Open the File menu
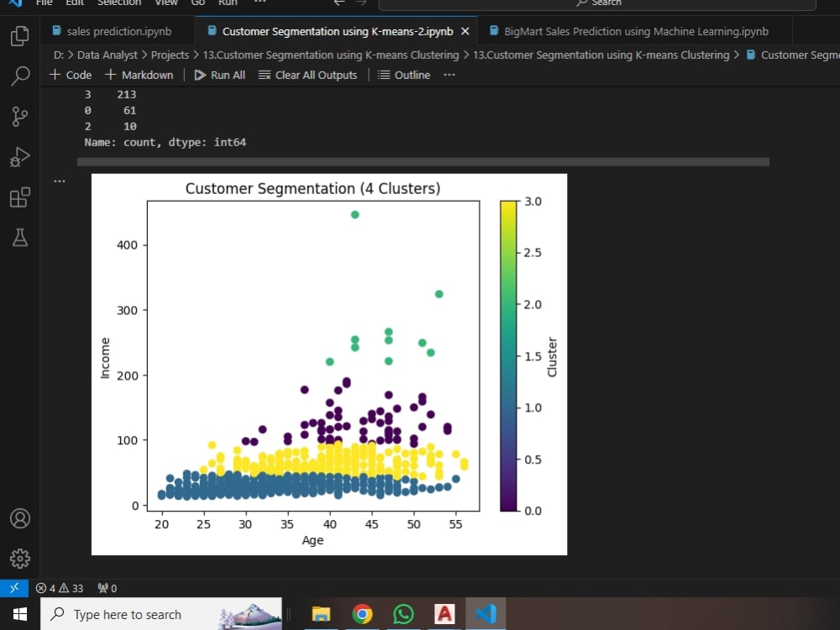Viewport: 840px width, 630px height. point(44,3)
